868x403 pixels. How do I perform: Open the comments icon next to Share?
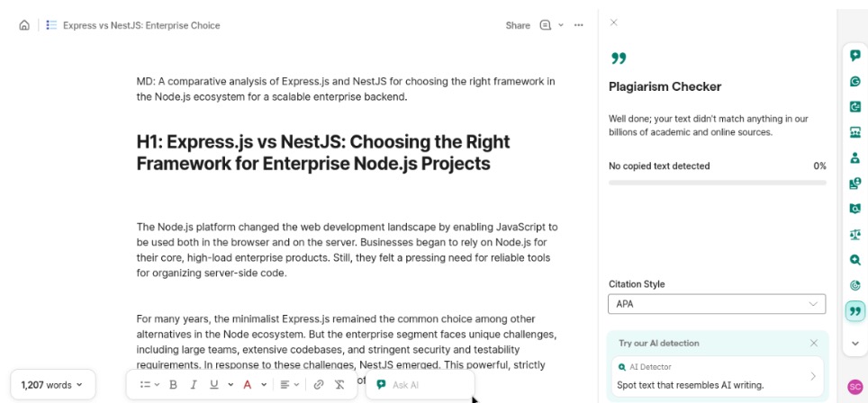(x=546, y=25)
